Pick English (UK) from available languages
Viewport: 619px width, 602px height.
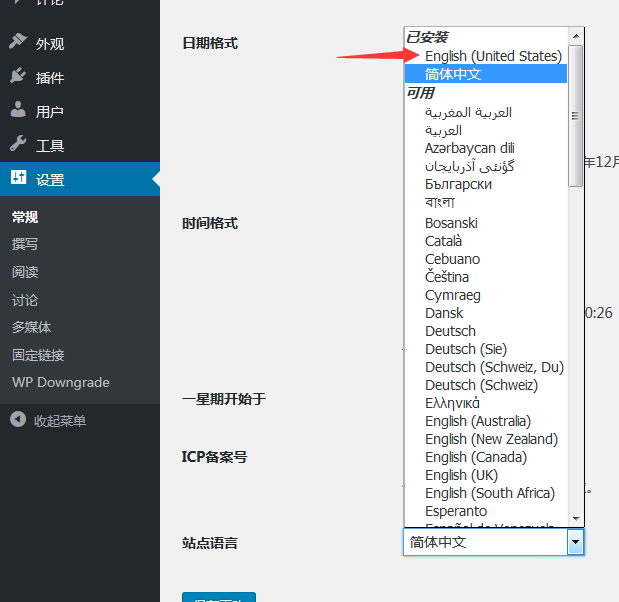pyautogui.click(x=461, y=475)
